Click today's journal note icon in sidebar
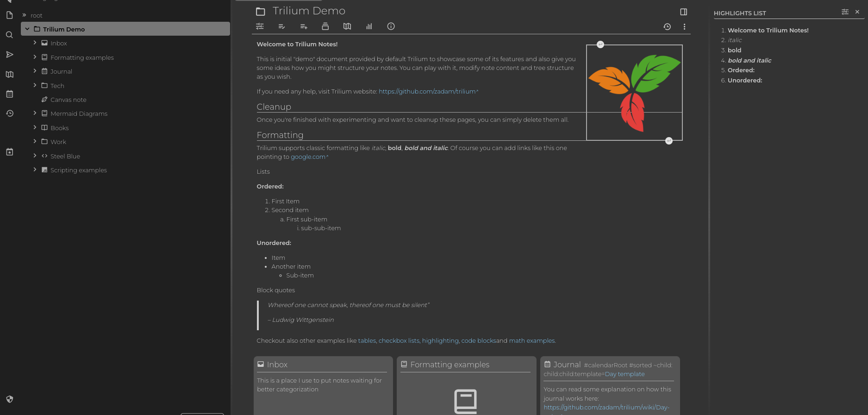The height and width of the screenshot is (415, 868). (9, 152)
